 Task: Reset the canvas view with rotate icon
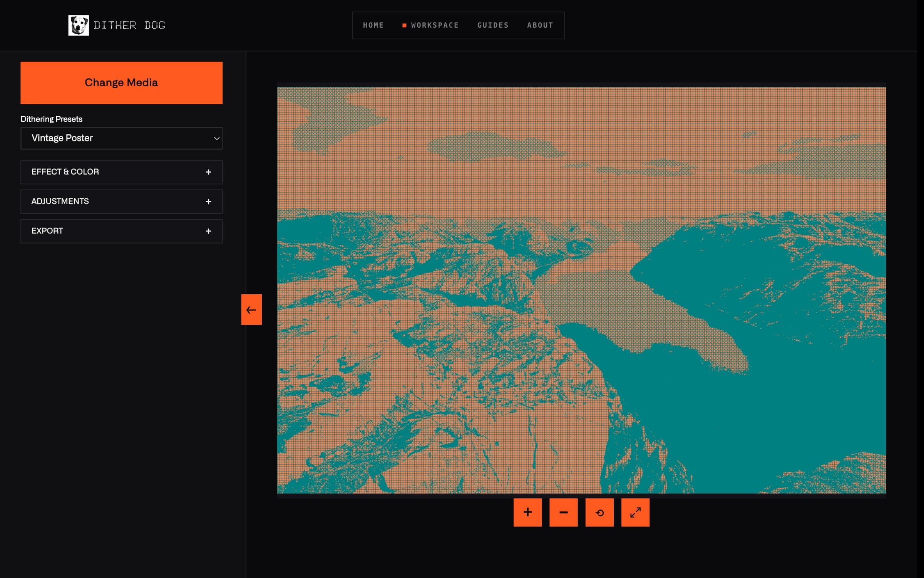[599, 512]
